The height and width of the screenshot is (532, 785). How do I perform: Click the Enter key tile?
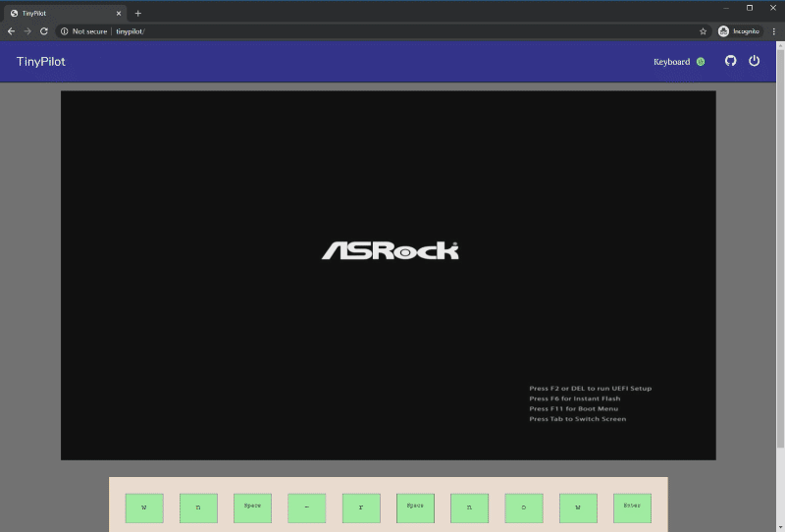(632, 507)
